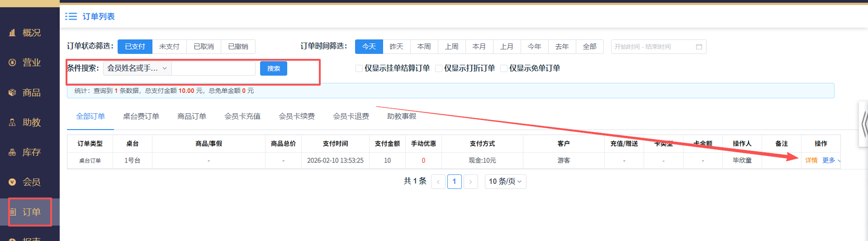Click the 商品/事假 column header
Screen dimensions: 868x241
(209, 144)
